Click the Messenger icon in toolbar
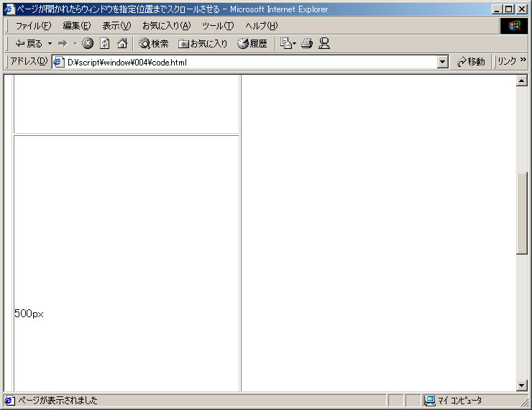Viewport: 532px width, 410px height. (324, 43)
